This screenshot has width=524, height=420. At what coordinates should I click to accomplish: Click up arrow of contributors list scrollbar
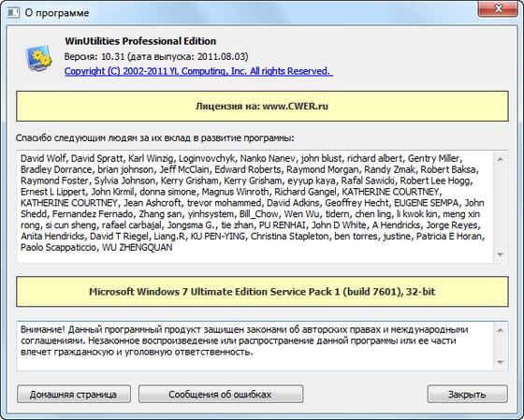(x=501, y=159)
